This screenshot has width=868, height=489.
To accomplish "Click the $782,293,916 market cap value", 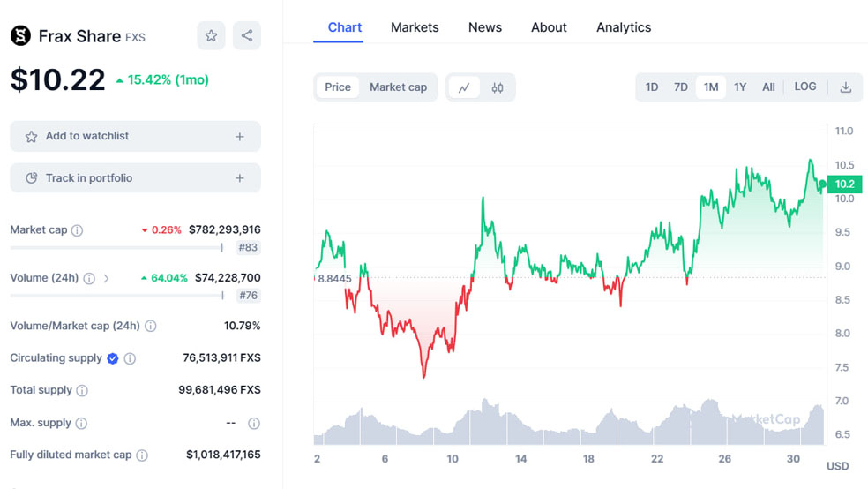I will [224, 229].
